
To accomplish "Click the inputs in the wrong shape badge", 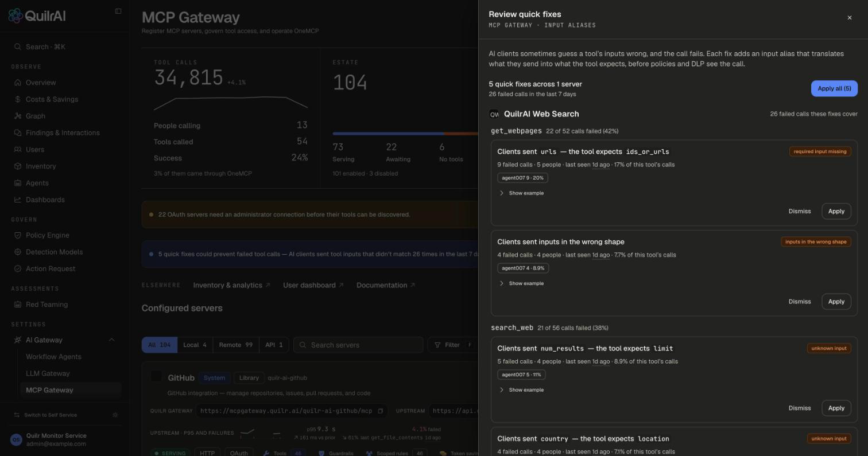I will pyautogui.click(x=816, y=241).
